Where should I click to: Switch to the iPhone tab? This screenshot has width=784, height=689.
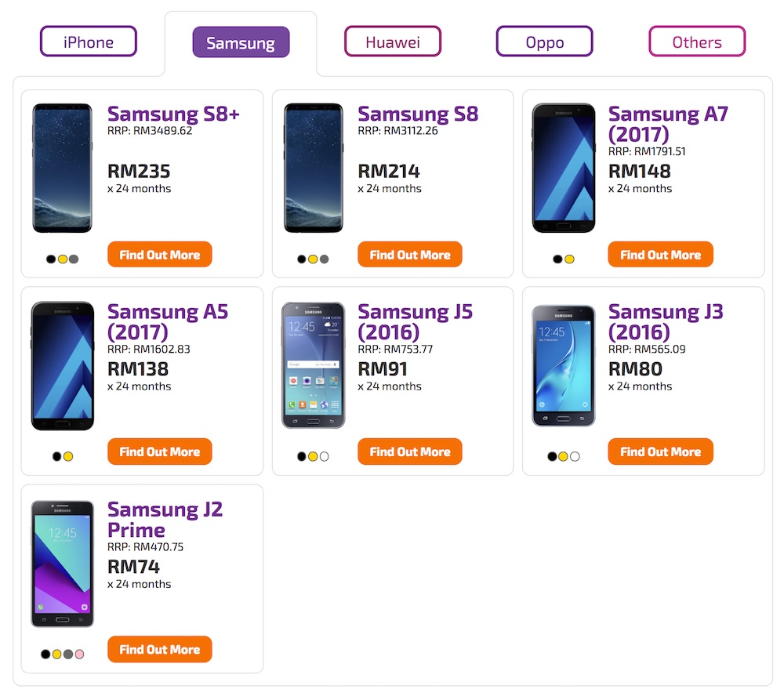pos(89,42)
